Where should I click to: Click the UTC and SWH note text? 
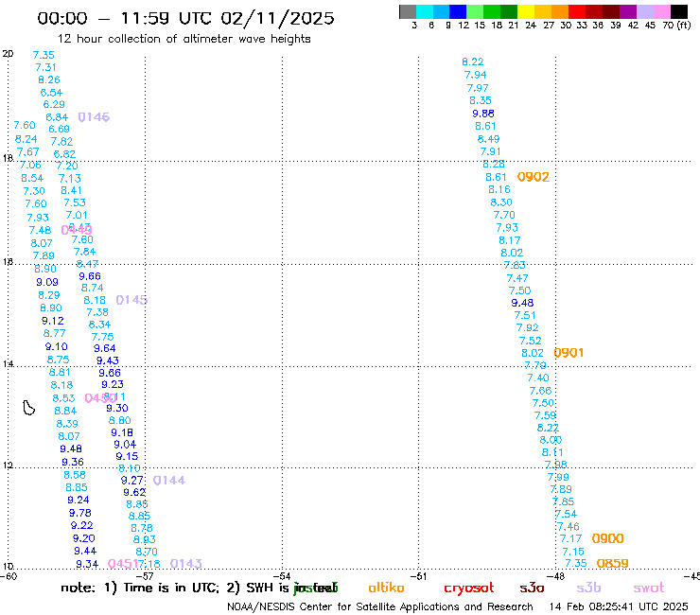pyautogui.click(x=200, y=588)
